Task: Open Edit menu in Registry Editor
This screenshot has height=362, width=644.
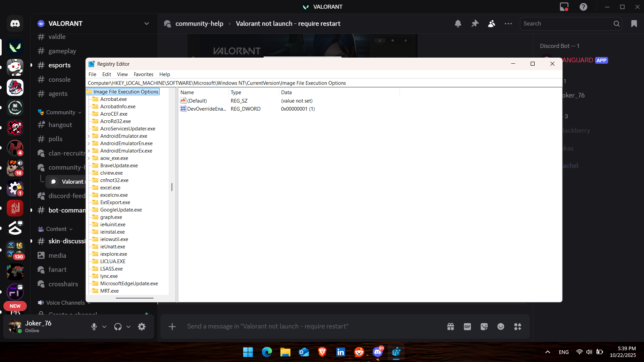Action: point(106,74)
